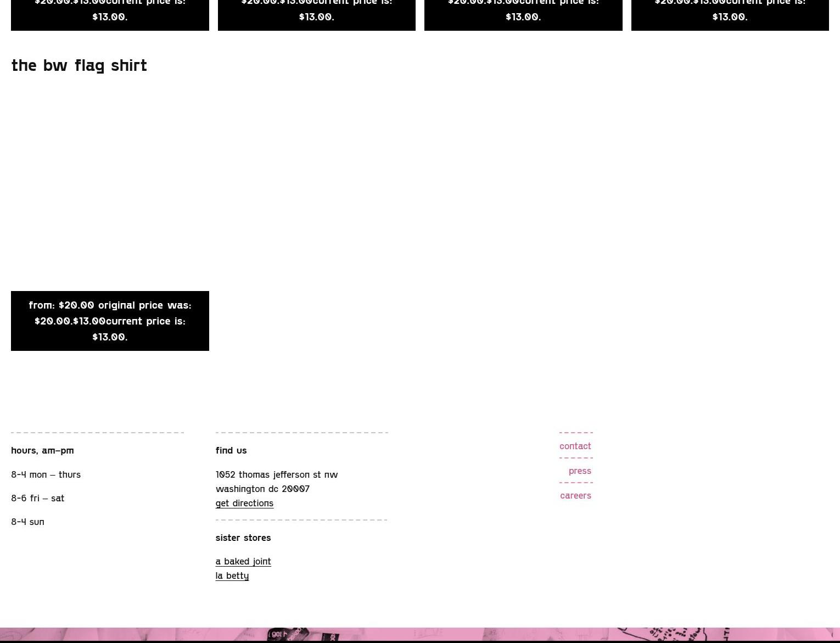
Task: Click the 'the bw flag shirt' product title
Action: pyautogui.click(x=79, y=65)
